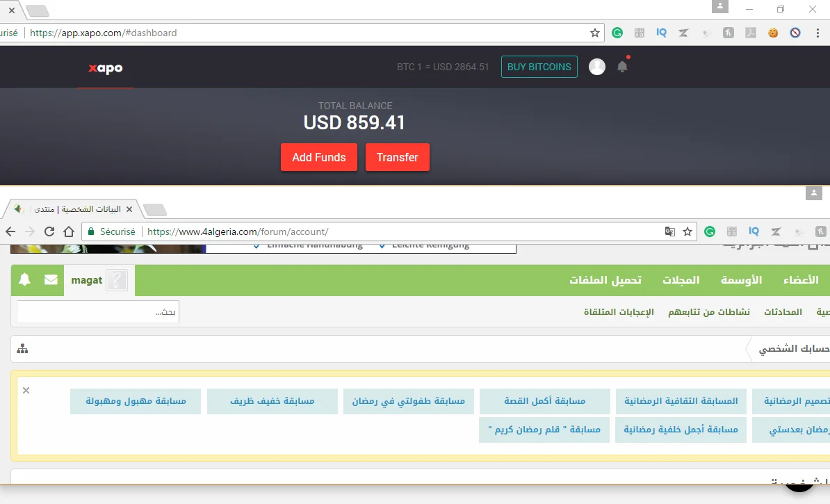This screenshot has height=504, width=830.
Task: Open the تحميل الملفات navigation menu item
Action: pyautogui.click(x=605, y=280)
